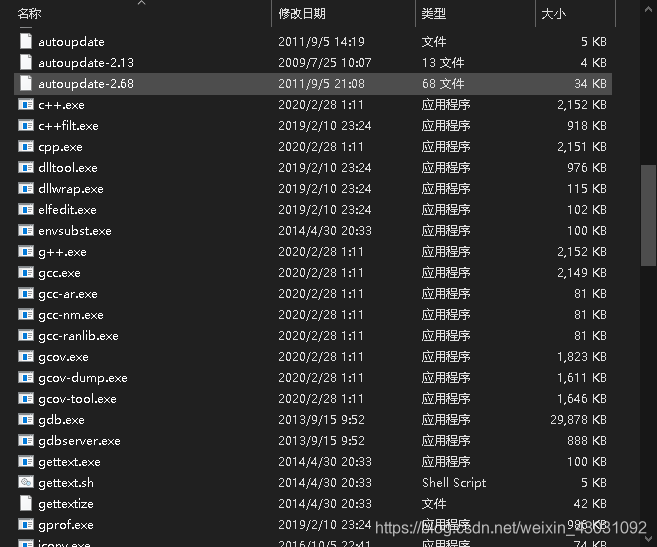Click the gettext.sh shell script icon
This screenshot has width=657, height=547.
(x=26, y=482)
